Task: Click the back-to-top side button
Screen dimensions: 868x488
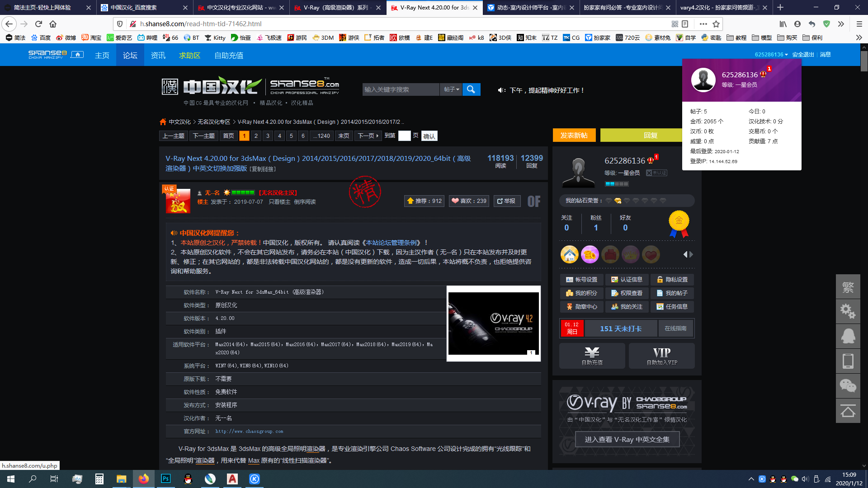Action: (848, 411)
